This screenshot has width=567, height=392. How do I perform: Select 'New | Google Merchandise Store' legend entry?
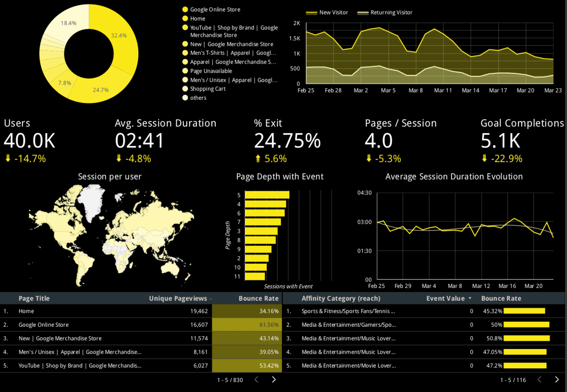(x=232, y=44)
